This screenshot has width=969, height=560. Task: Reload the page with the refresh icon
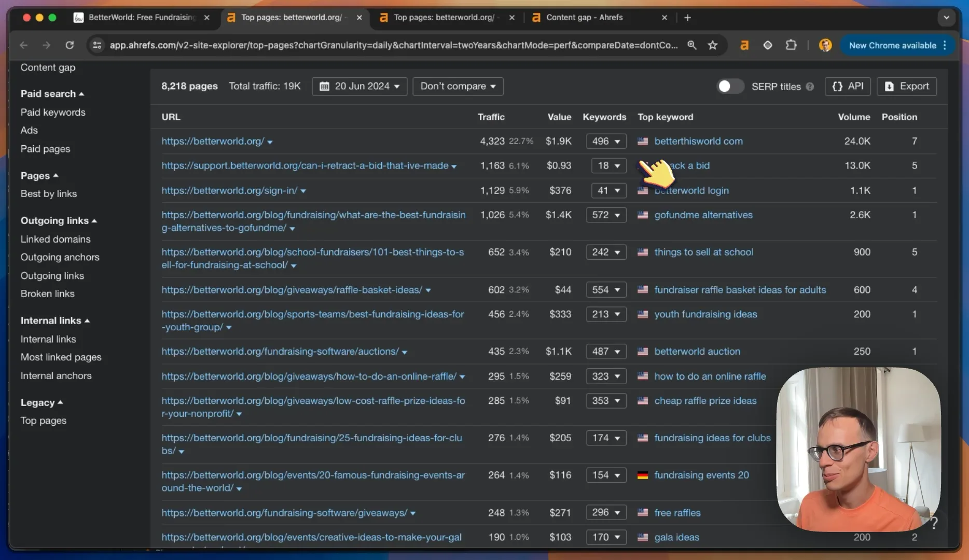(70, 45)
